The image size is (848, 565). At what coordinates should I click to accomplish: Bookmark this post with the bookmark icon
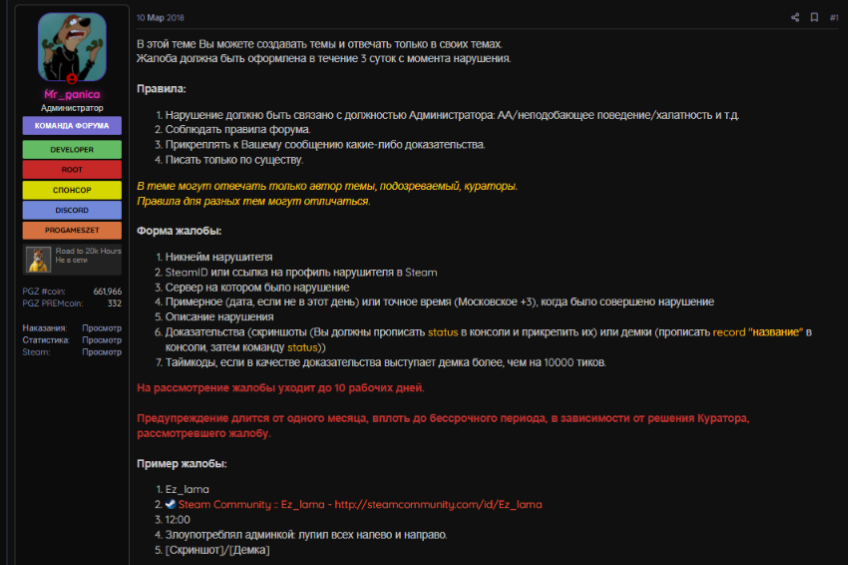pos(814,17)
